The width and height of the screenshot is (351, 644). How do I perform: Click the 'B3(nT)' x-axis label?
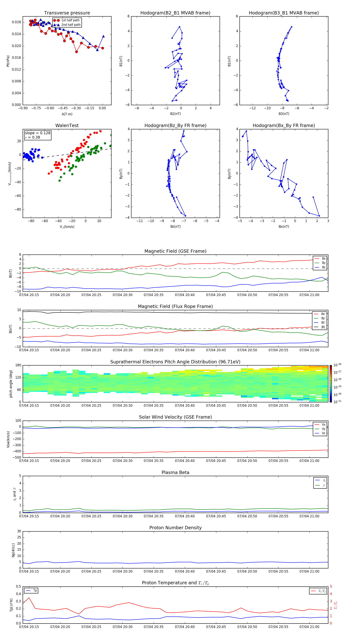click(284, 114)
